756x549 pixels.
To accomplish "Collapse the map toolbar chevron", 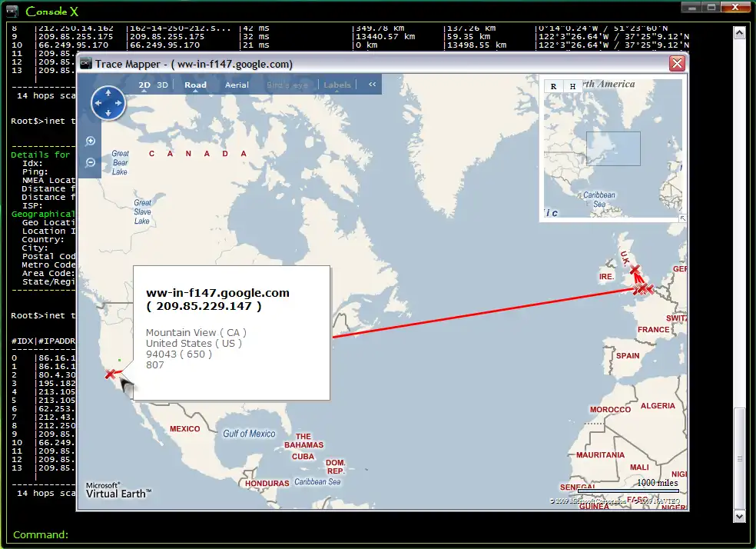I will [372, 85].
